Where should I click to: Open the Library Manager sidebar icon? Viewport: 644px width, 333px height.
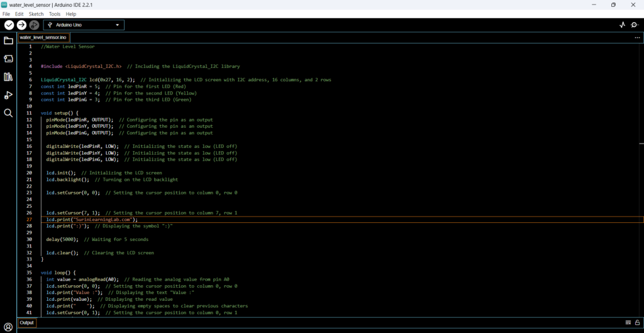coord(8,77)
